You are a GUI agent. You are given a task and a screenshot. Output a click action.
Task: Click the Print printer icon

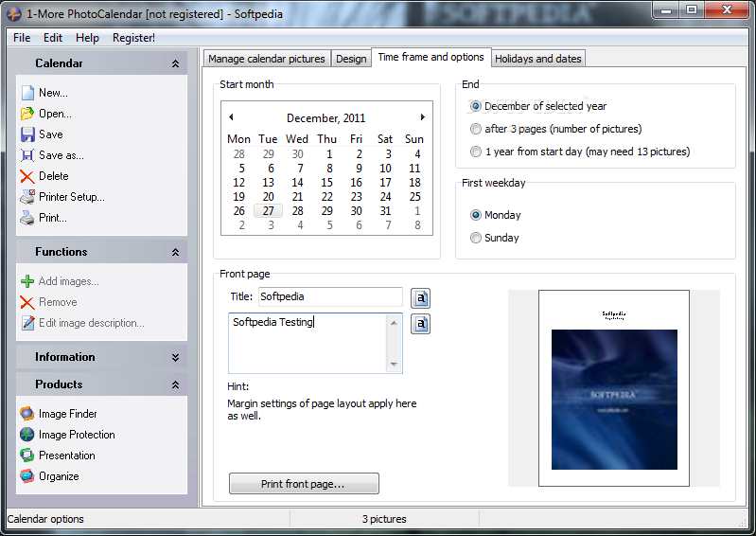click(27, 218)
